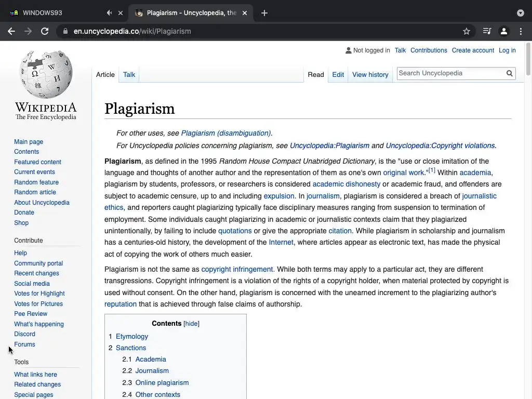Open Community portal

click(x=38, y=263)
